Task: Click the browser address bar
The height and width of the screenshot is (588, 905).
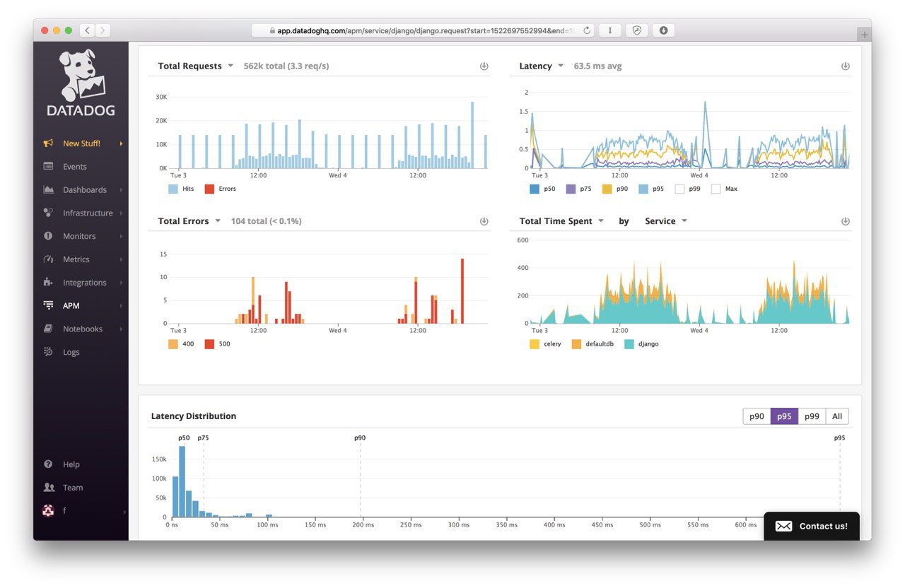Action: (x=423, y=30)
